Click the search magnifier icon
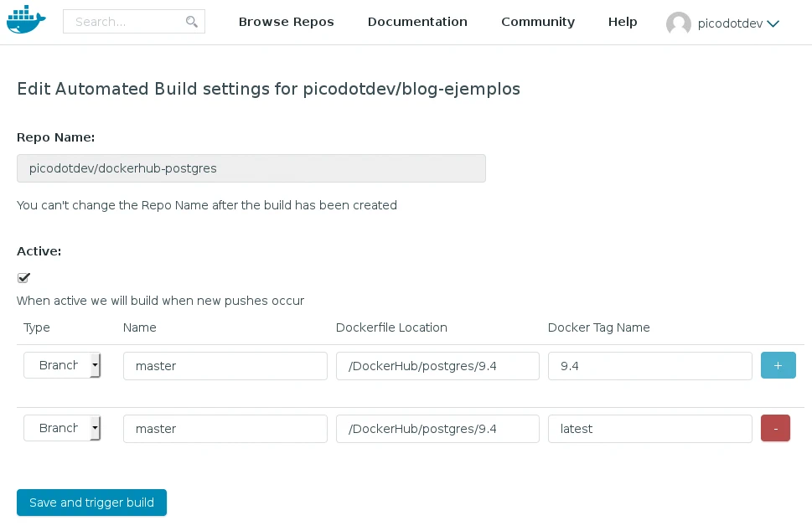Image resolution: width=812 pixels, height=531 pixels. pos(192,22)
